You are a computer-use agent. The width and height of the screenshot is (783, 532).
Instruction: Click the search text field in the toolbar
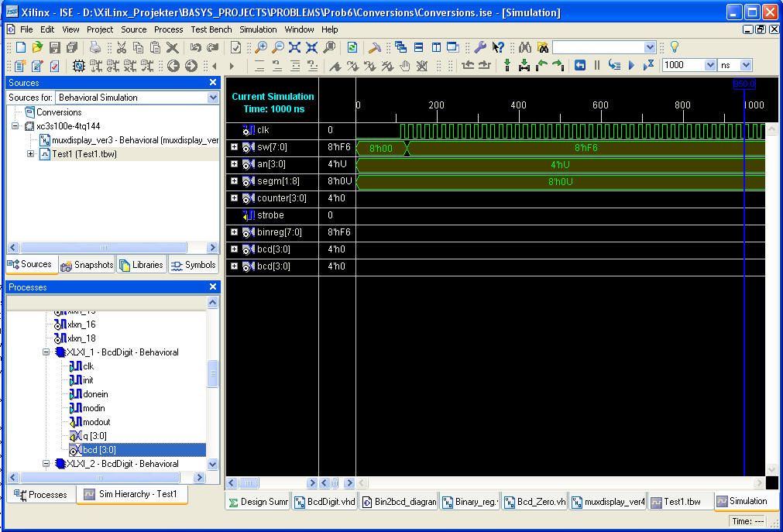598,47
